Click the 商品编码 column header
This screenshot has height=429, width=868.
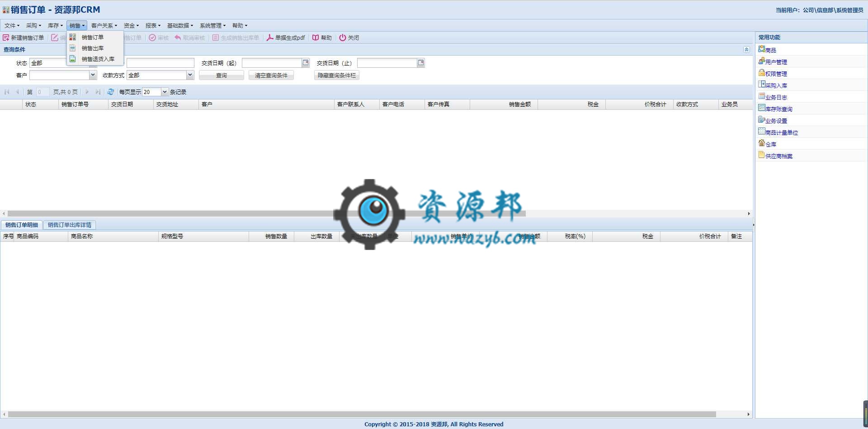[41, 236]
